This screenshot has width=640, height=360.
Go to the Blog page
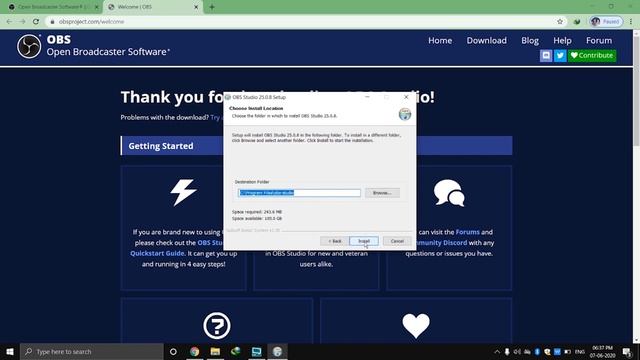[530, 40]
